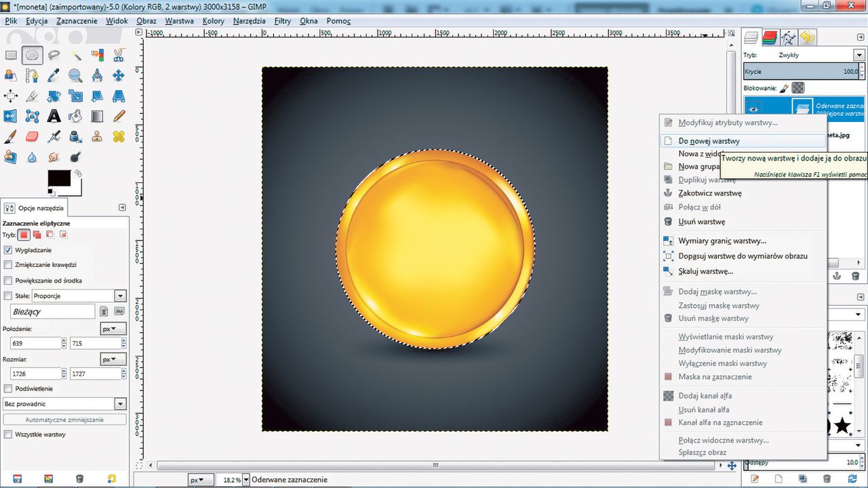Toggle visibility eye of floating selection layer
The image size is (868, 488).
tap(754, 108)
